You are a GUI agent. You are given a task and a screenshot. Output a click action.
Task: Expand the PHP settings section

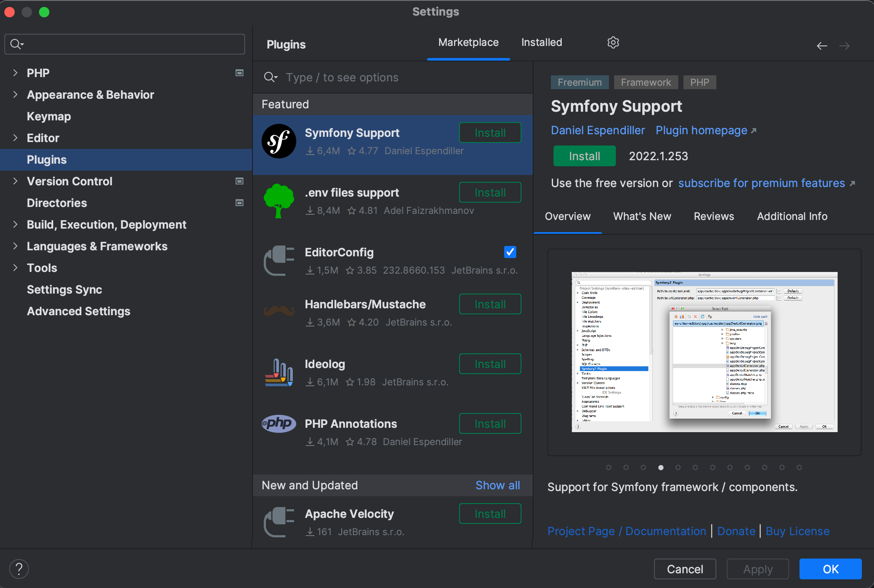16,73
